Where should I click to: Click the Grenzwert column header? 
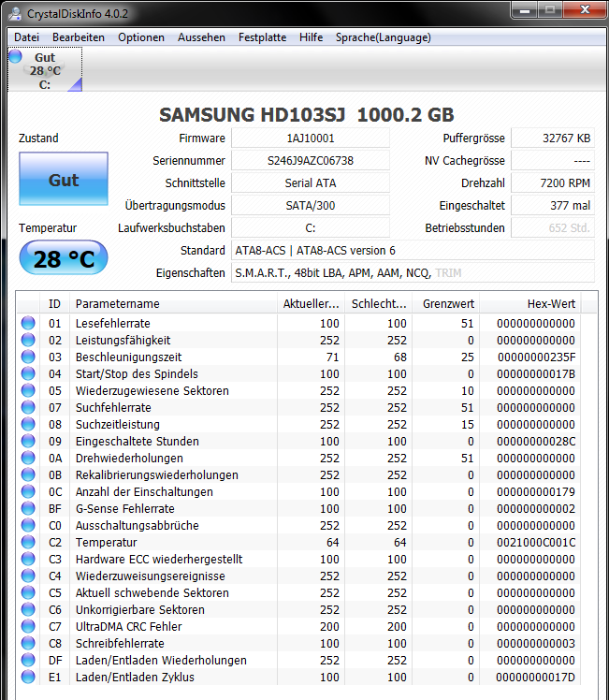point(446,304)
